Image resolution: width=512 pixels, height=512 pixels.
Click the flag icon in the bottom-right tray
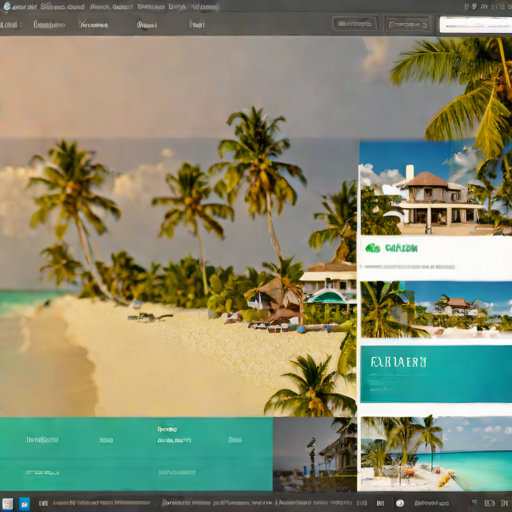pos(474,503)
